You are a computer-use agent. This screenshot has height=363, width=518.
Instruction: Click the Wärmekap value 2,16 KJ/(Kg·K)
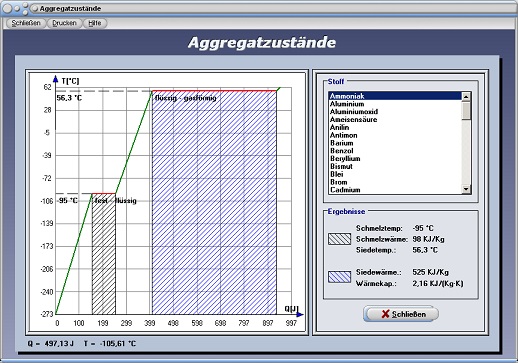(438, 284)
